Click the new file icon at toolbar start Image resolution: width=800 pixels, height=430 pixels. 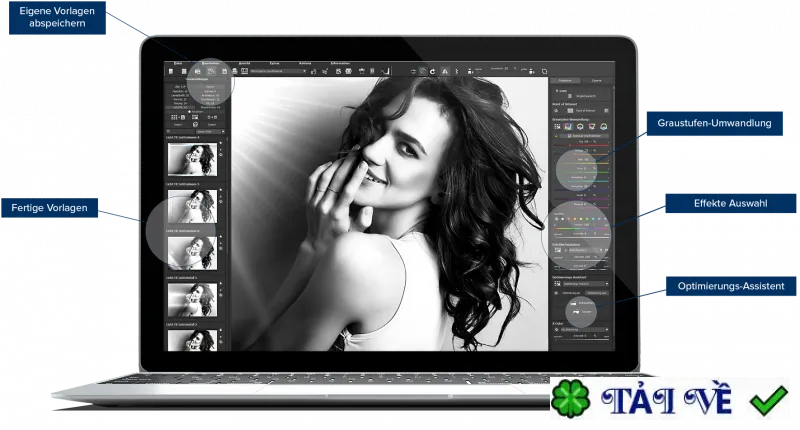[171, 71]
